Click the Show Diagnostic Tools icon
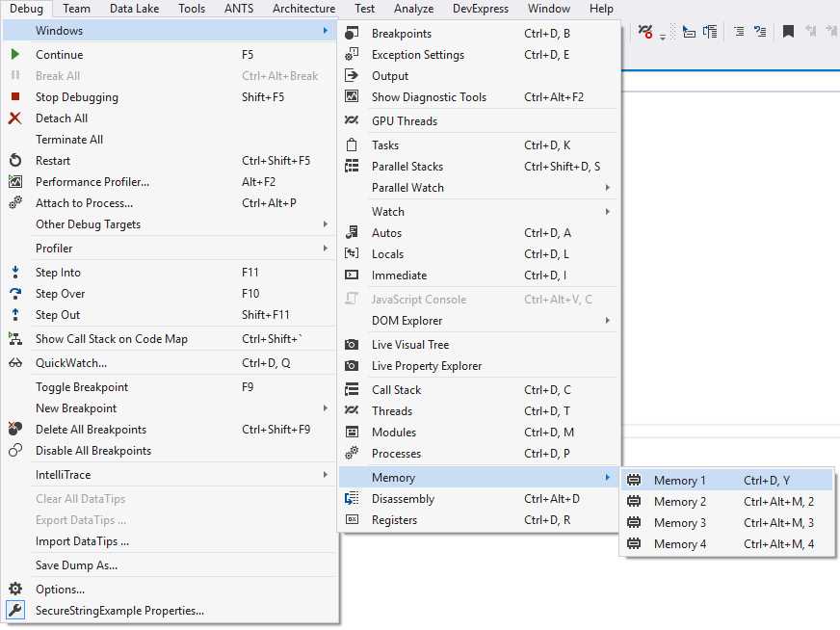 (351, 97)
